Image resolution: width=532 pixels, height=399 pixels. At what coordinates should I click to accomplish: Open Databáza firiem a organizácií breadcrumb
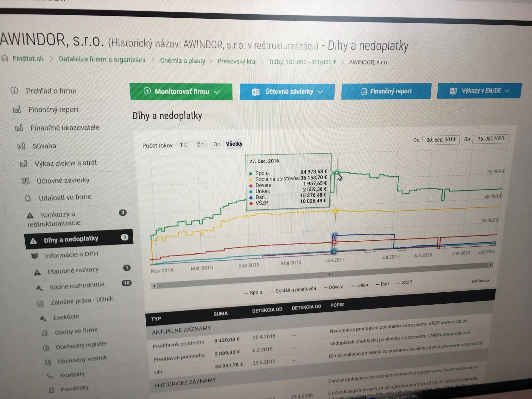pos(102,60)
